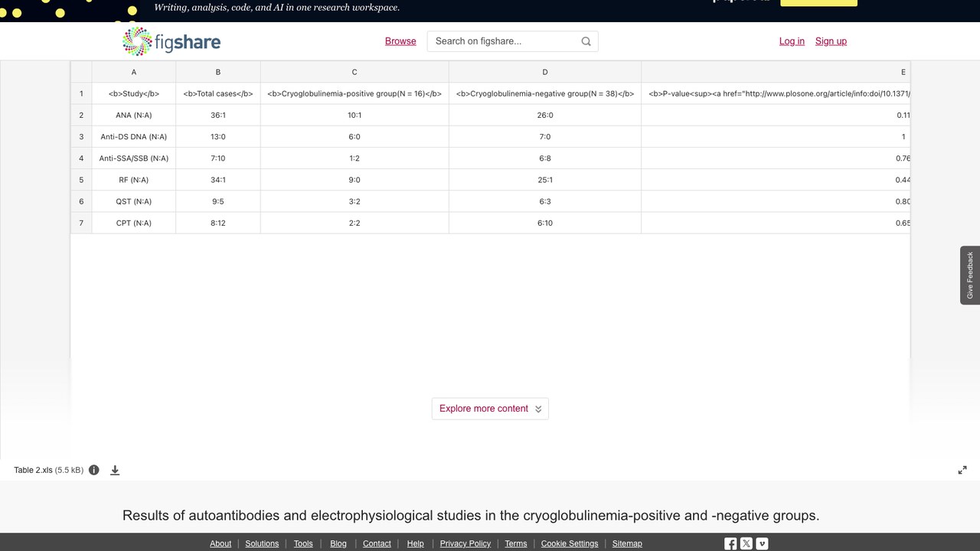The image size is (980, 551).
Task: Download Table 2.xls via download icon
Action: coord(115,470)
